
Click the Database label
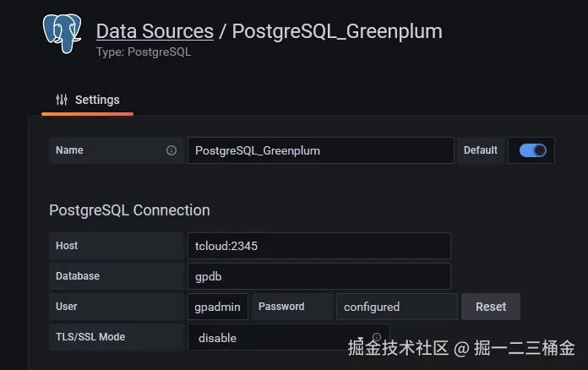click(78, 276)
